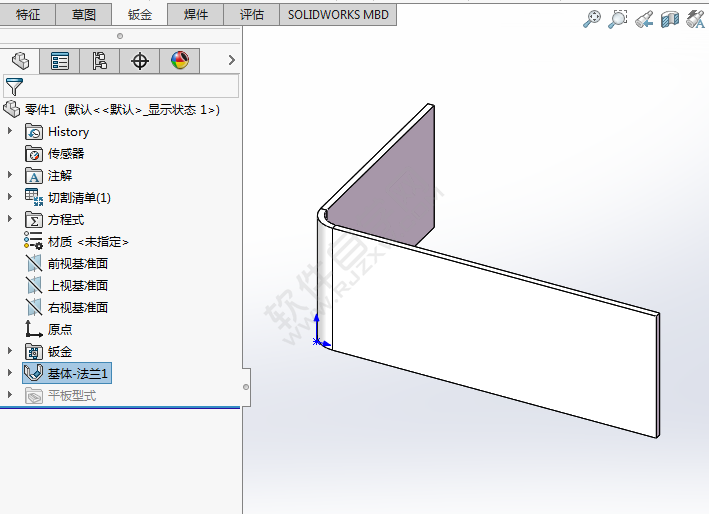Click the 原点 origin icon

[x=33, y=329]
